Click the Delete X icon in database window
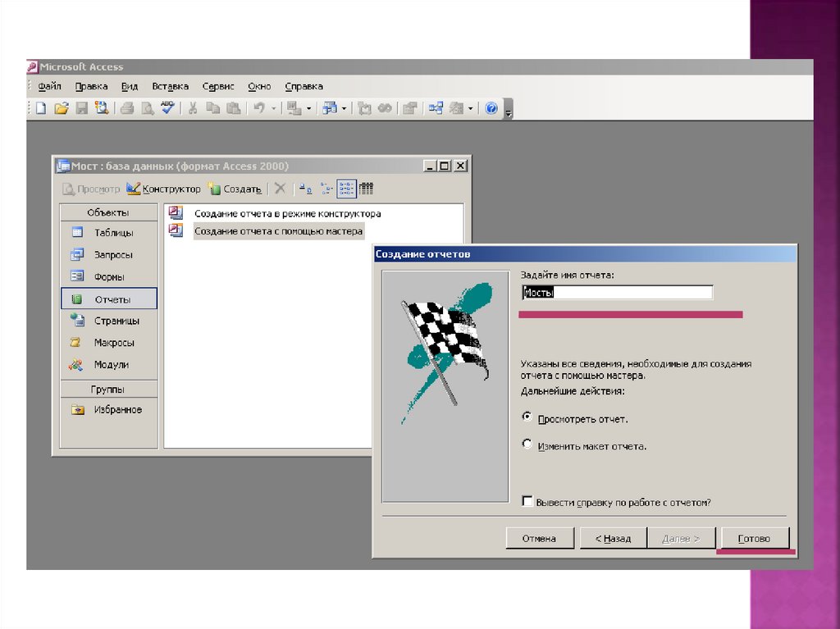 tap(280, 188)
